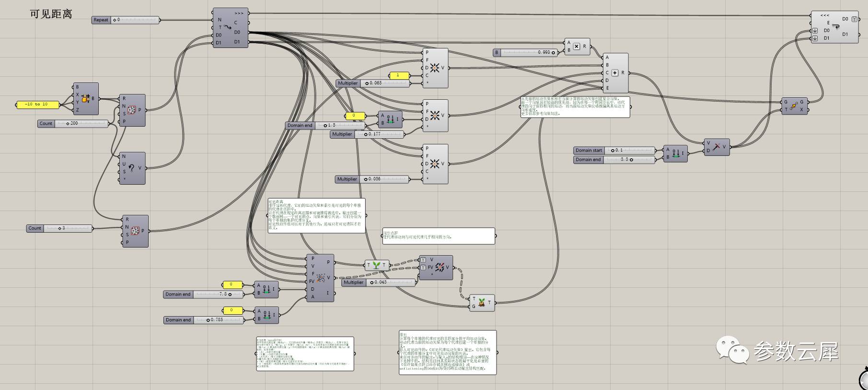Click the Domain Box component icon with B X Y Z inputs
Viewport: 868px width, 390px height.
(86, 99)
